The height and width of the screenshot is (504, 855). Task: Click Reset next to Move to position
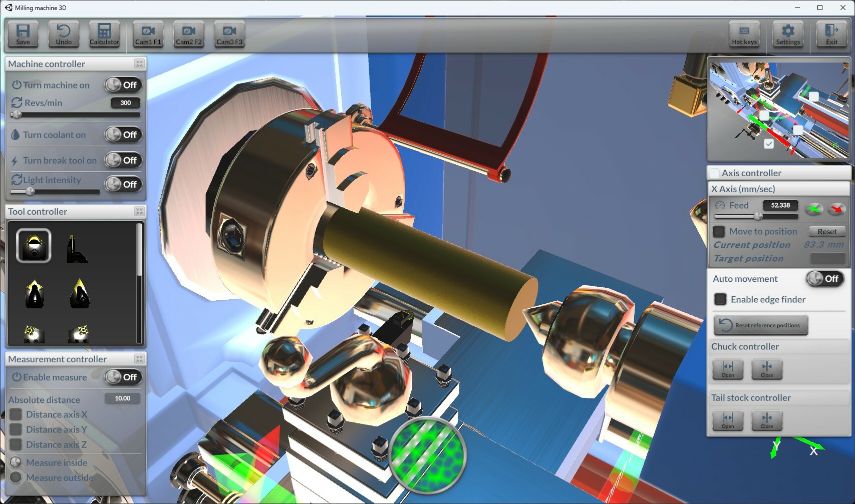point(826,231)
